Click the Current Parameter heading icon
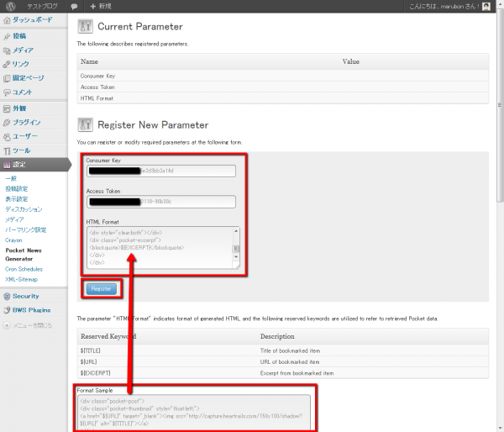Viewport: 504px width, 432px height. (85, 26)
